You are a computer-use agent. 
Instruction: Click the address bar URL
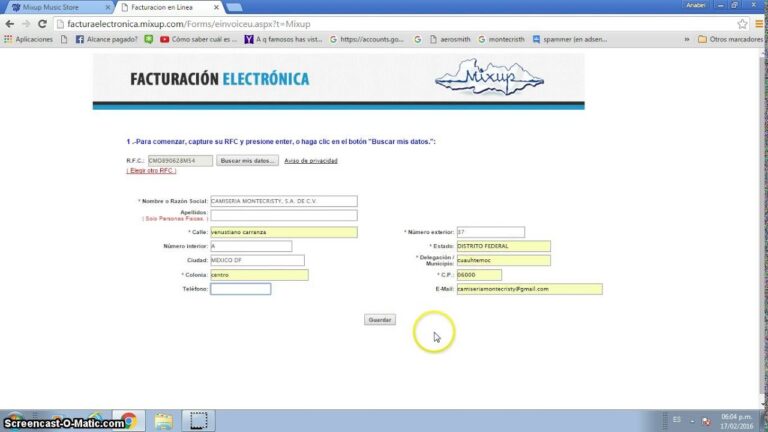click(x=189, y=24)
